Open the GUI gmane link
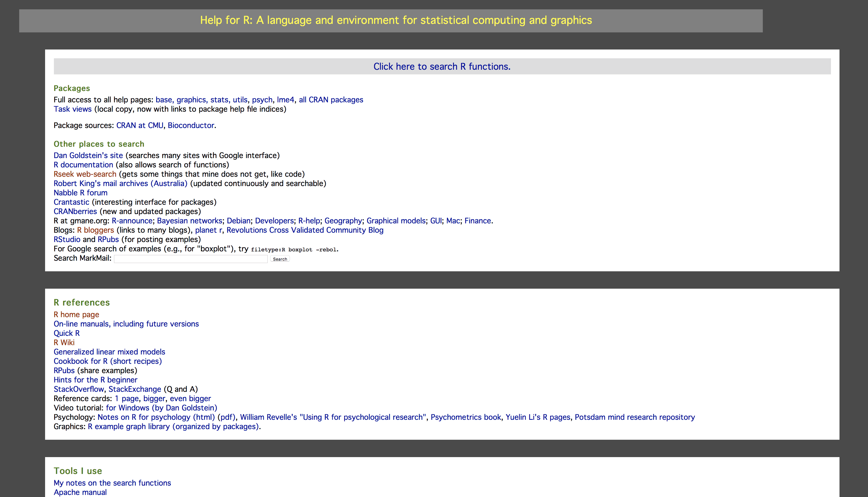868x497 pixels. (436, 221)
